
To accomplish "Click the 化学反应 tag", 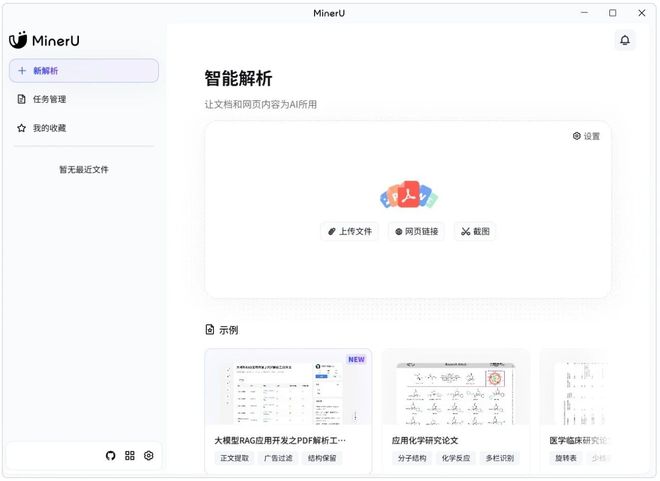I will pos(455,458).
